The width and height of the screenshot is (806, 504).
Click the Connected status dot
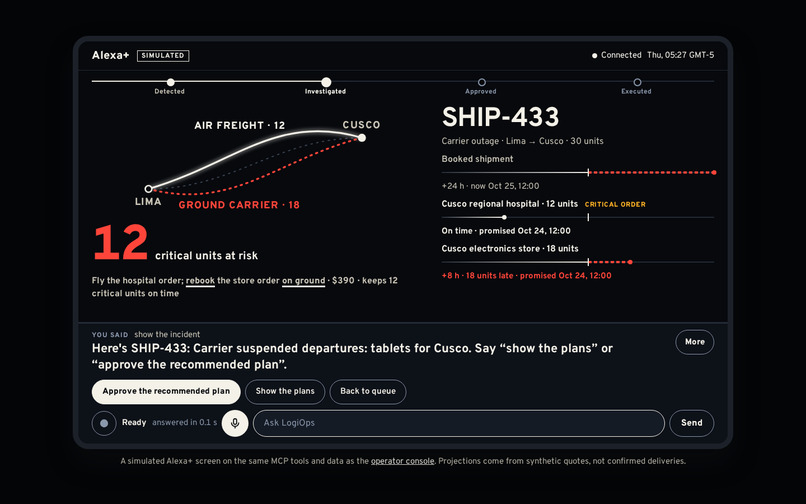pyautogui.click(x=594, y=56)
